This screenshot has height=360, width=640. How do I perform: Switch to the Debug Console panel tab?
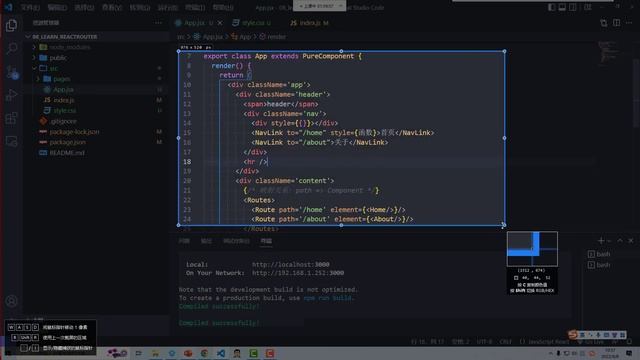click(x=236, y=241)
